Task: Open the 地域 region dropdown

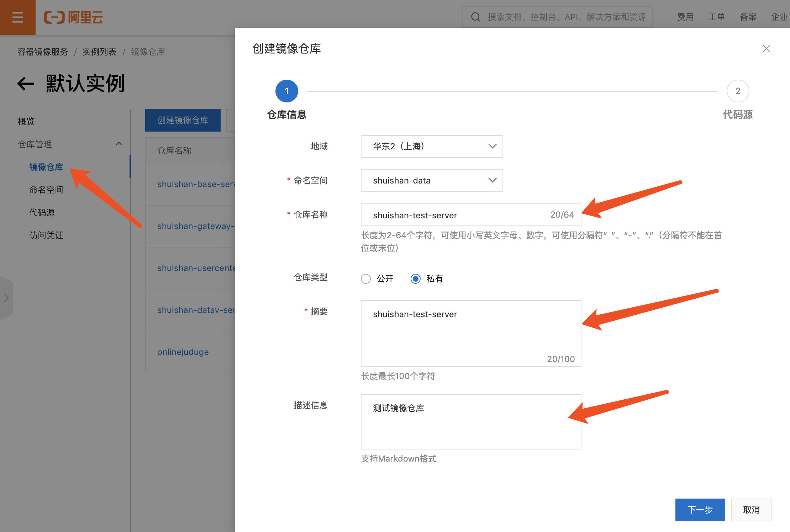Action: (432, 146)
